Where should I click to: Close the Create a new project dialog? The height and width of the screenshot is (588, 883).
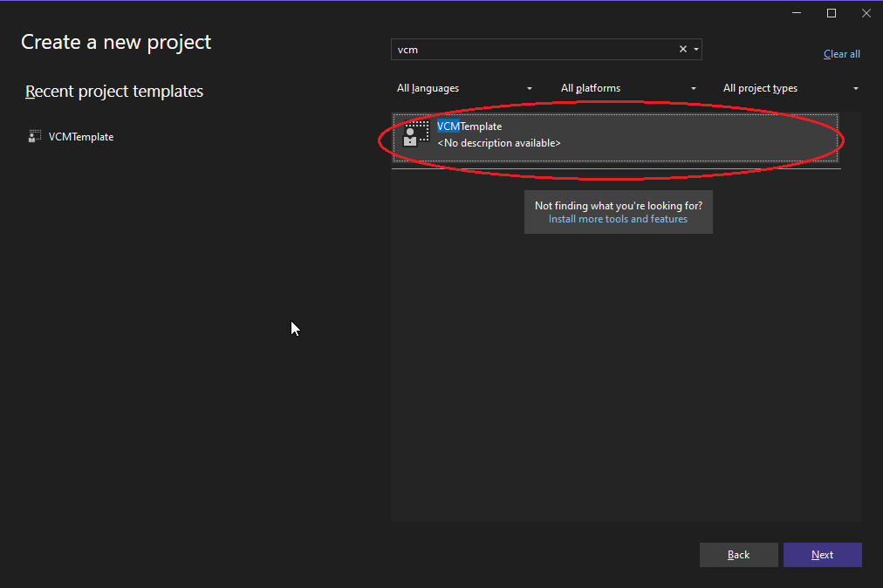(x=865, y=12)
